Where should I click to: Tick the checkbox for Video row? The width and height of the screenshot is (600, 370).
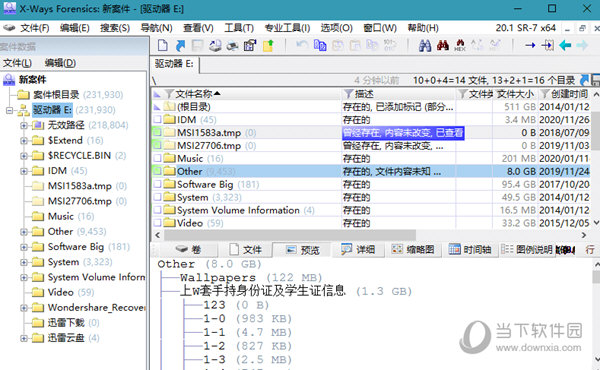tap(157, 223)
